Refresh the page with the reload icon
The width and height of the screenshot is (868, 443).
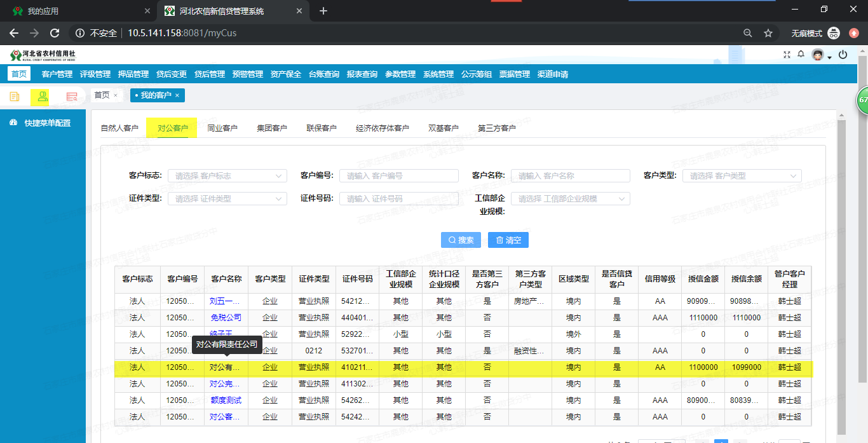pos(54,32)
